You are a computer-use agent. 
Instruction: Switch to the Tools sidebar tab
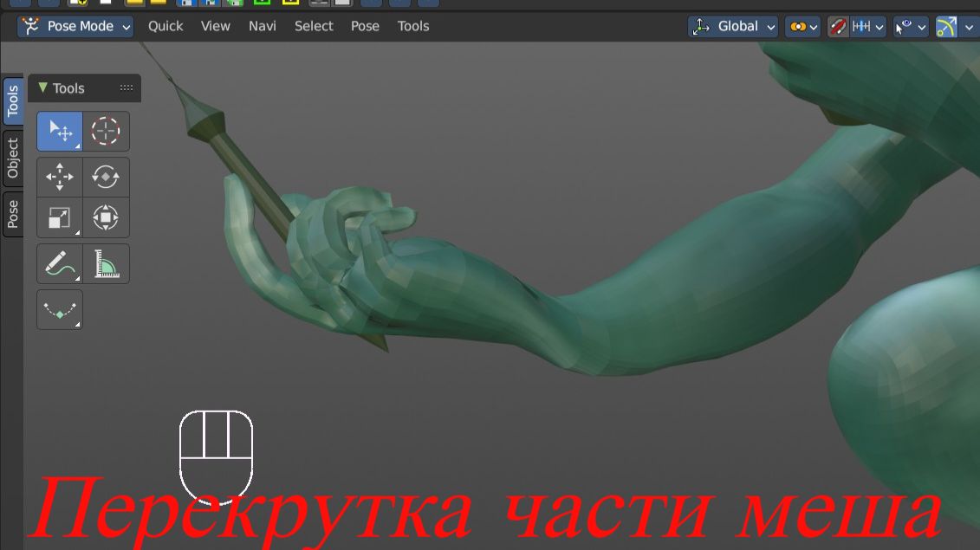[x=12, y=101]
